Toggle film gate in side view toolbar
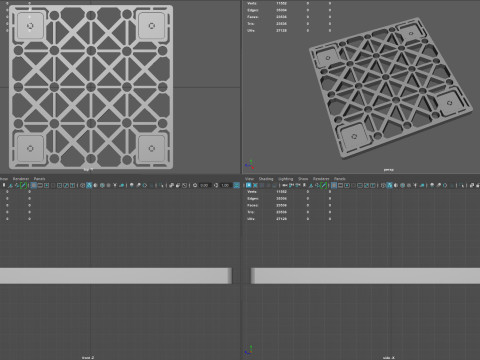 point(340,185)
